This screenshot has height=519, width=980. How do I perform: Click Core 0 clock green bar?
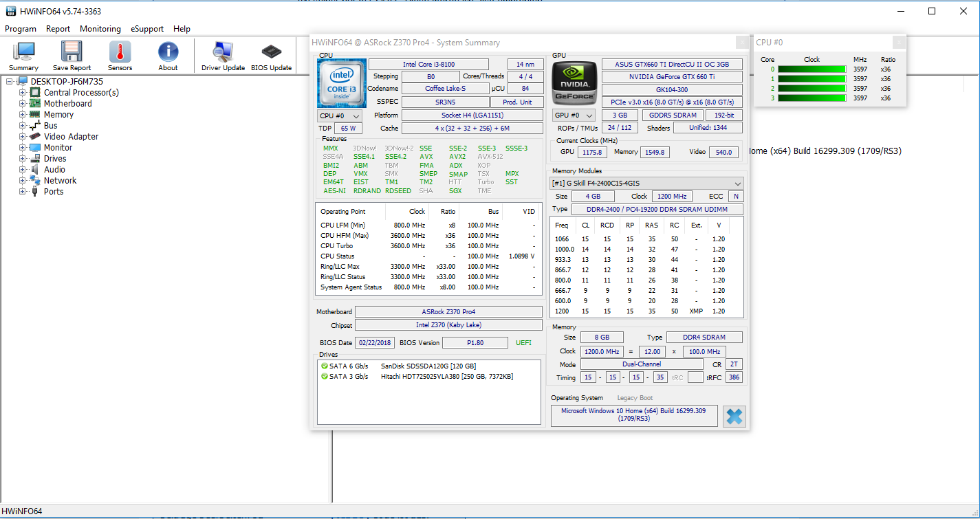(x=812, y=69)
